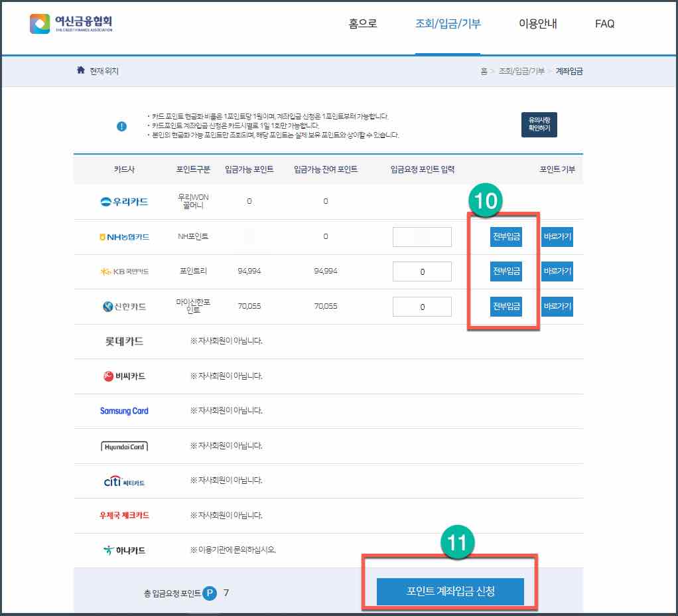Click the Samsung Card logo
Screen dimensions: 678x616
pyautogui.click(x=124, y=411)
